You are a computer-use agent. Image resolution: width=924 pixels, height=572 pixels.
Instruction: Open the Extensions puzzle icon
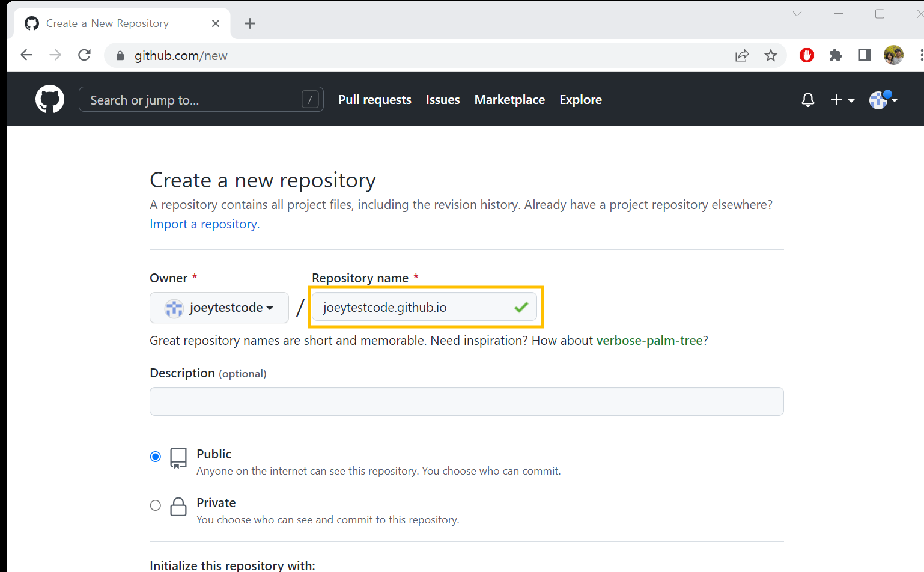(x=836, y=56)
